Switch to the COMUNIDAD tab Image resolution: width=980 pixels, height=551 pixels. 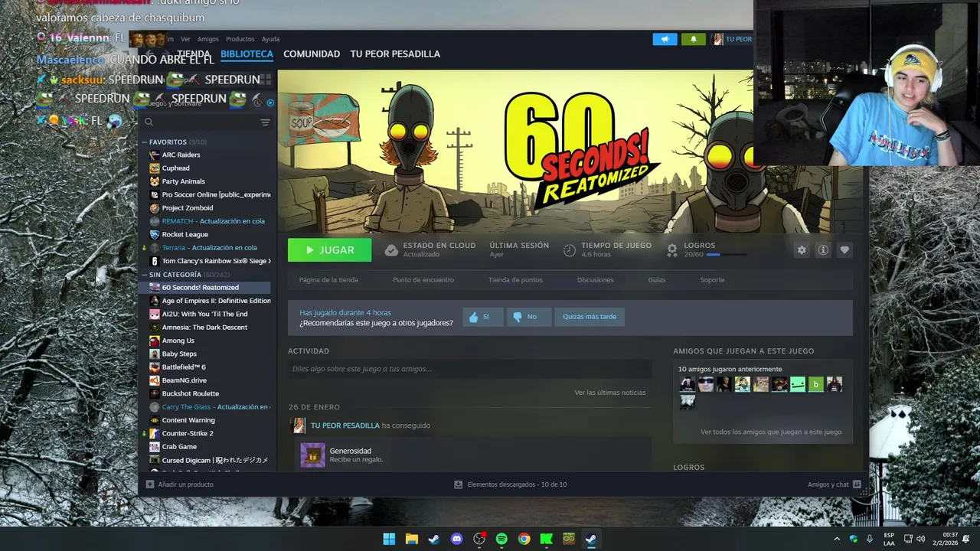[x=312, y=54]
